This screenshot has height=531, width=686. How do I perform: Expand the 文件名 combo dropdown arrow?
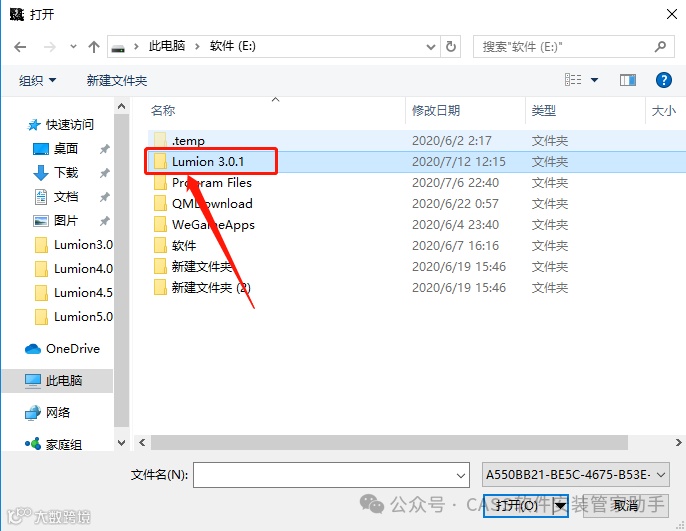tap(461, 475)
